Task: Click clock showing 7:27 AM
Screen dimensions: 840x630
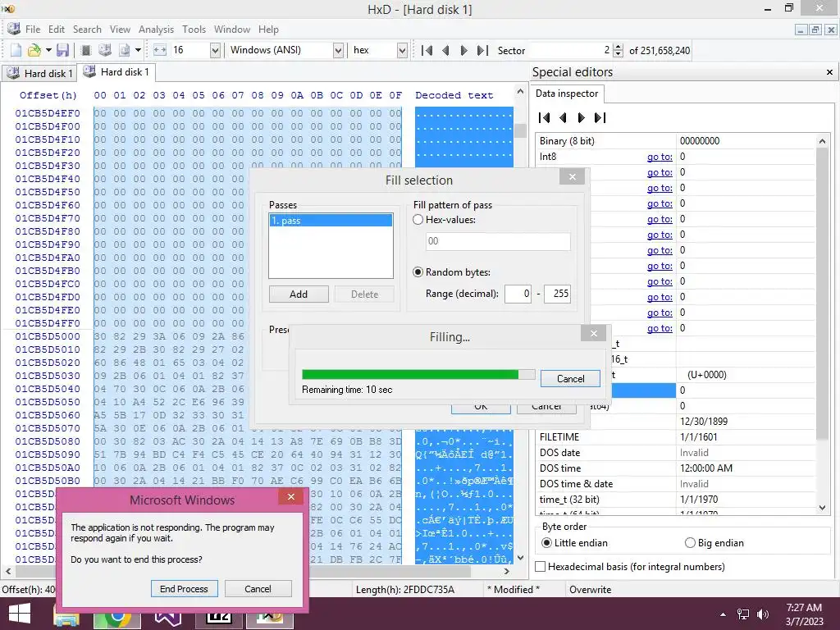Action: [804, 608]
